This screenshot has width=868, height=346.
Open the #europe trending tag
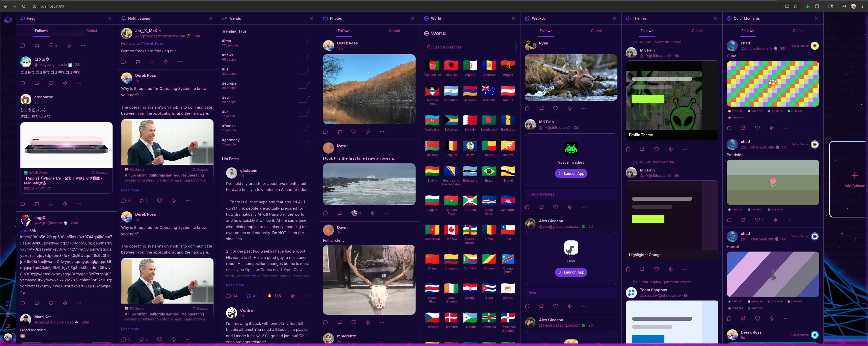(229, 83)
